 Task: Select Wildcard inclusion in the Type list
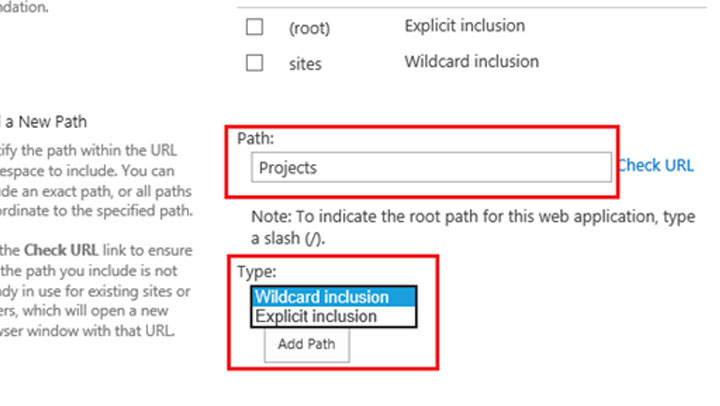[334, 297]
